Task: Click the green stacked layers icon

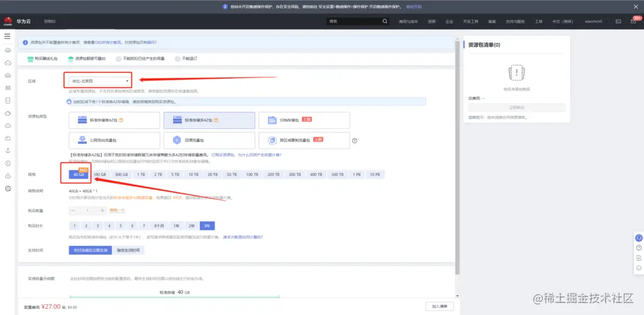Action: coord(70,58)
